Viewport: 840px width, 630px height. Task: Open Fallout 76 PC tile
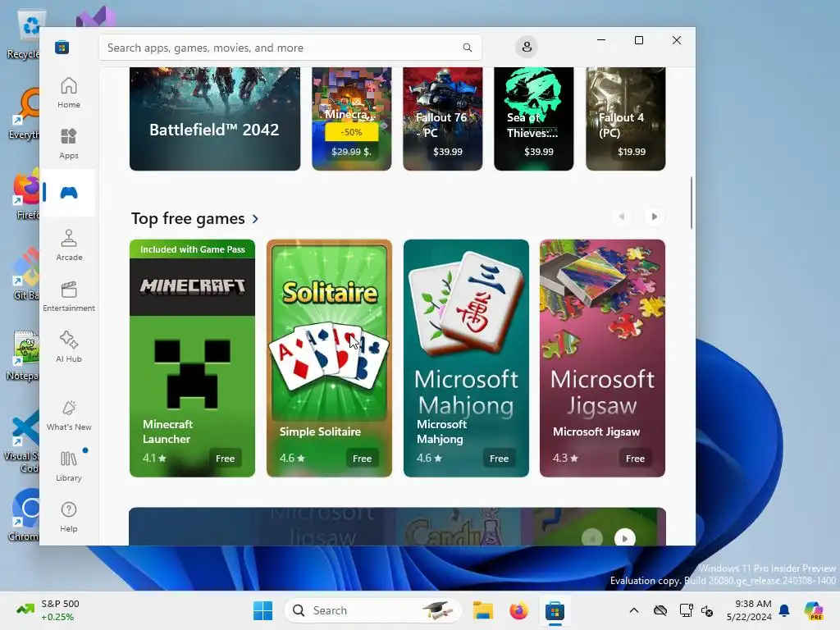pos(442,119)
